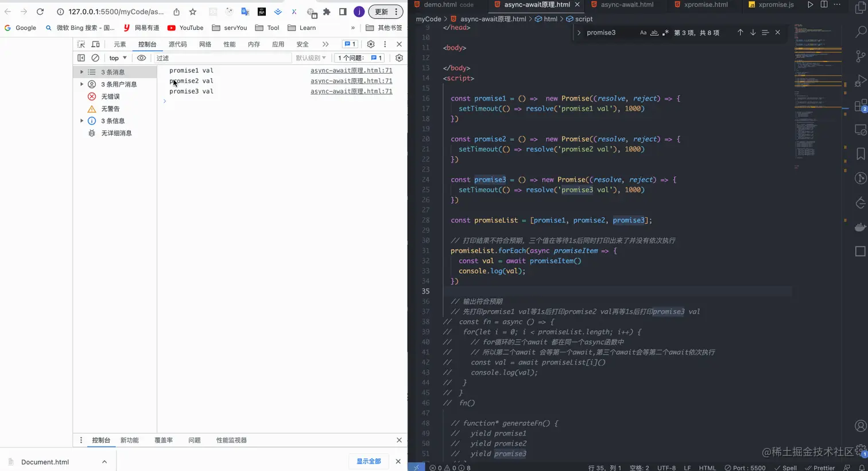Switch to the 元素 DevTools tab
This screenshot has height=471, width=868.
coord(120,44)
